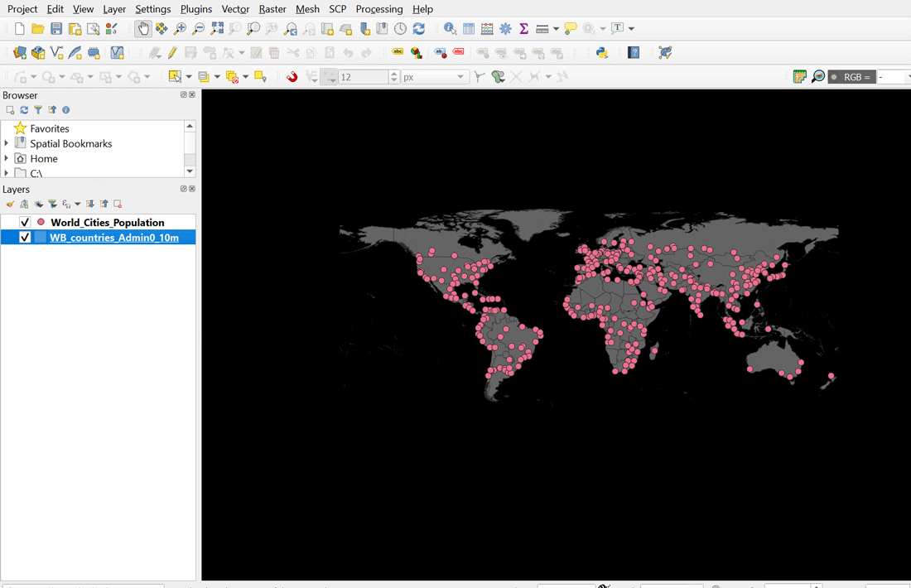Open a project with the yellow folder icon
Image resolution: width=911 pixels, height=588 pixels.
click(38, 28)
